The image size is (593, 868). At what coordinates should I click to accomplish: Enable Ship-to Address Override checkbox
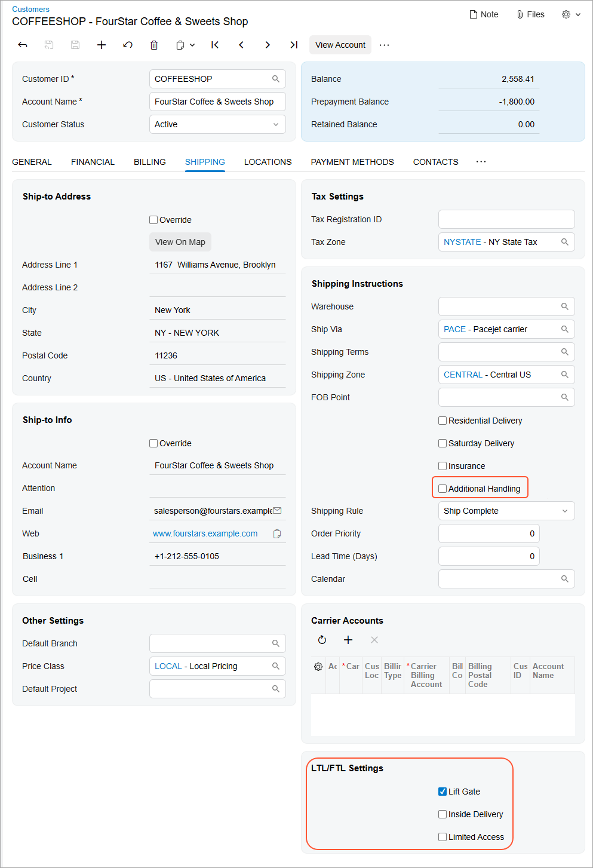pos(153,220)
